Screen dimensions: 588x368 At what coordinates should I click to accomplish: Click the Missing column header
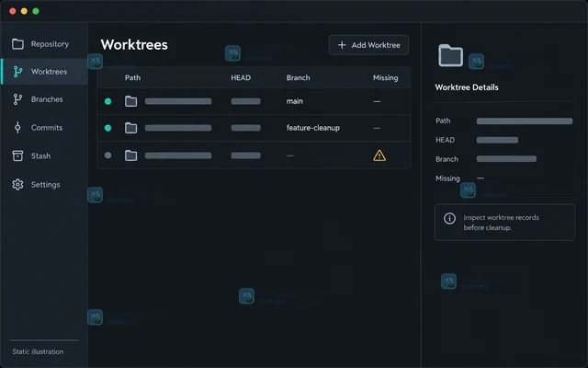pyautogui.click(x=386, y=77)
